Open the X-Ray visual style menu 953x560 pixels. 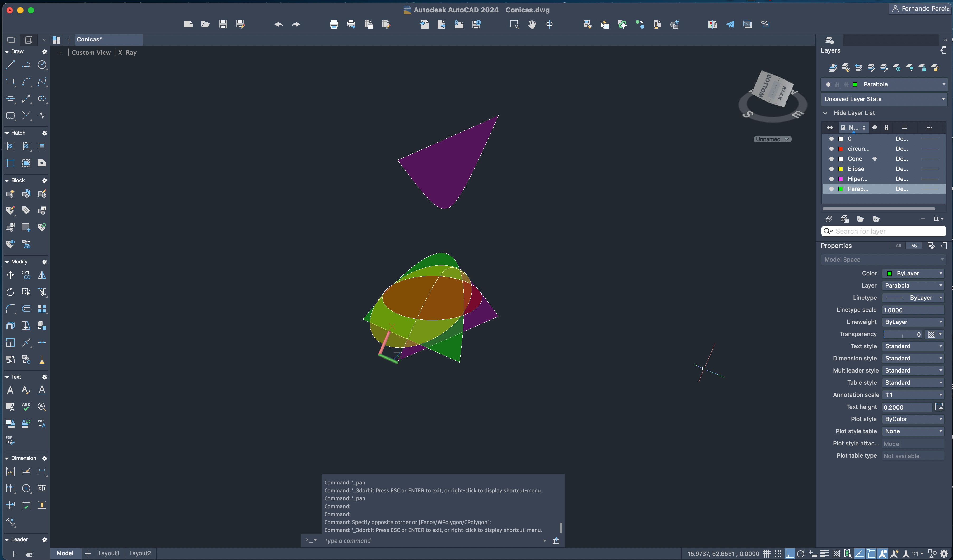pyautogui.click(x=127, y=53)
